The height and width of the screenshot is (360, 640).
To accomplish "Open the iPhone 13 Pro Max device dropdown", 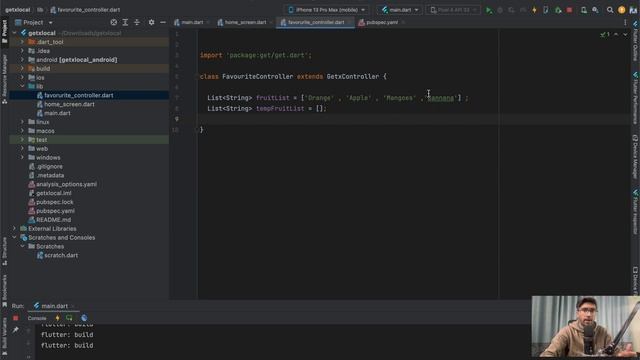I will click(326, 10).
